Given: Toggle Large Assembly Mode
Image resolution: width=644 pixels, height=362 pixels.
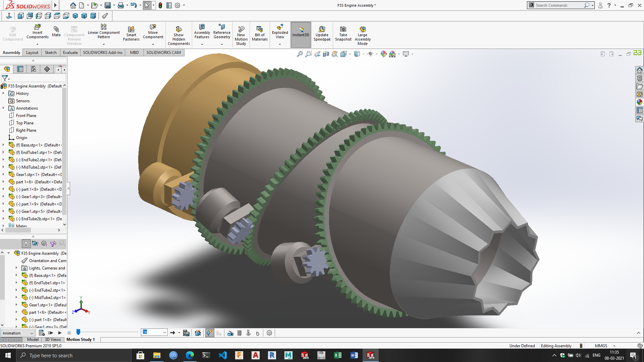Looking at the screenshot, I should click(363, 35).
